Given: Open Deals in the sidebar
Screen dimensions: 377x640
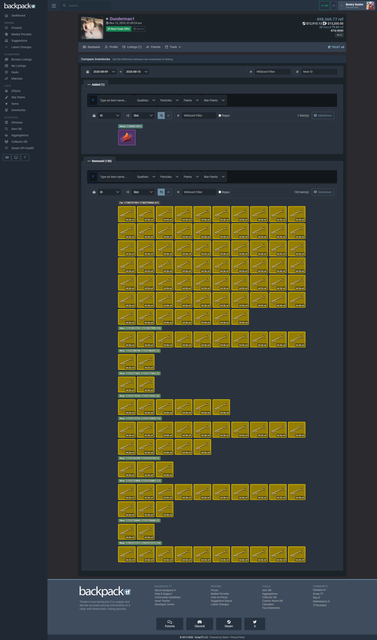Looking at the screenshot, I should (15, 72).
